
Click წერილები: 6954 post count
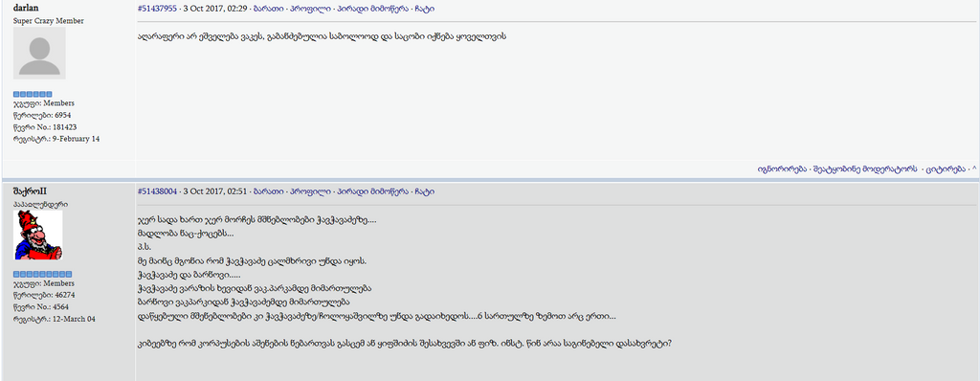pos(42,115)
